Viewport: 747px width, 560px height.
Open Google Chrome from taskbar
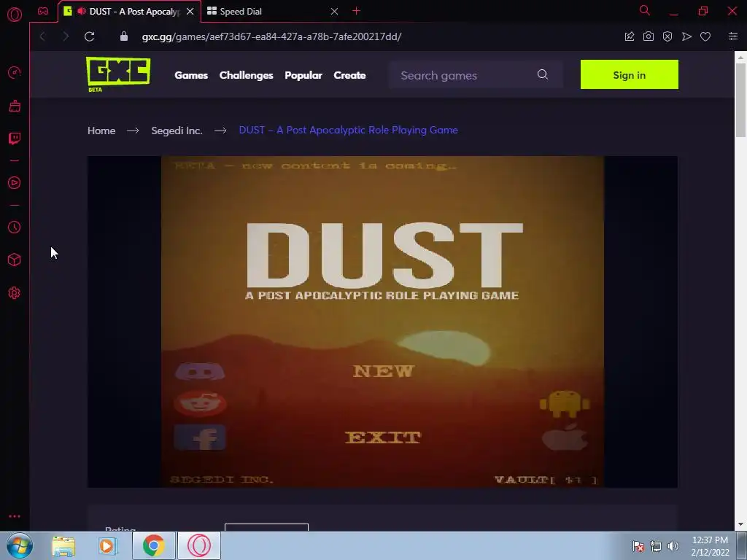coord(153,545)
